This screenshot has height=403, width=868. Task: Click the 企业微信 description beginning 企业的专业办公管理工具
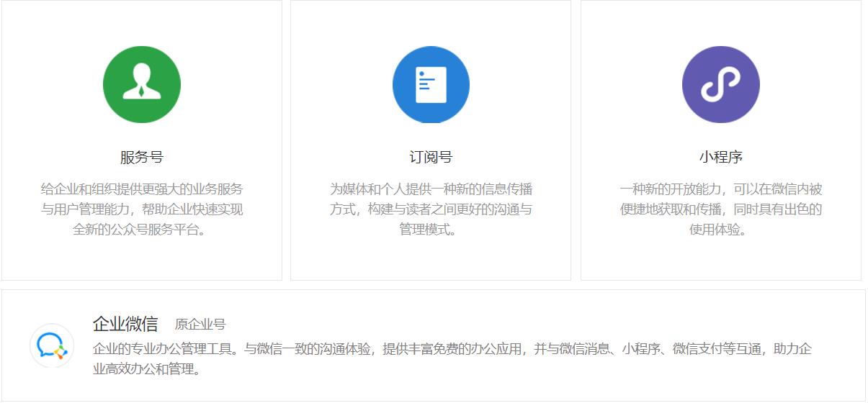coord(452,359)
